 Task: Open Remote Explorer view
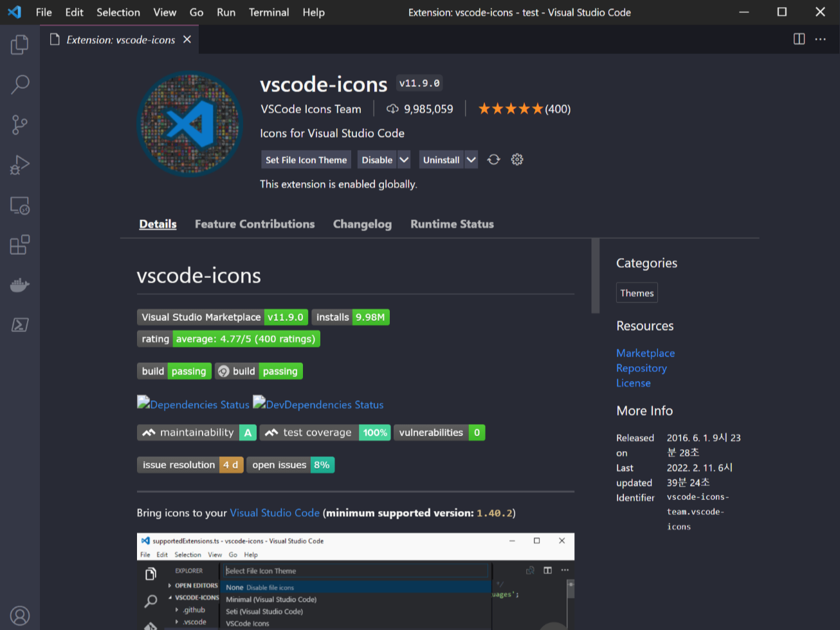[20, 205]
